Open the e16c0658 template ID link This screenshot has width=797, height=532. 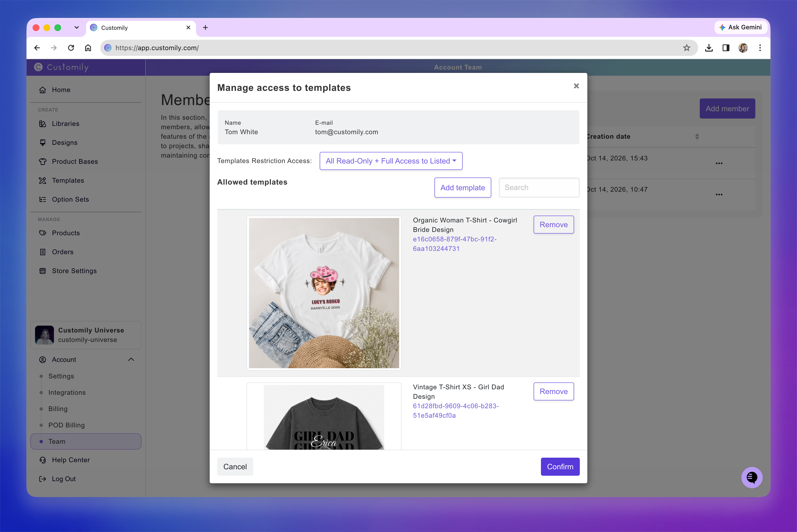click(455, 244)
